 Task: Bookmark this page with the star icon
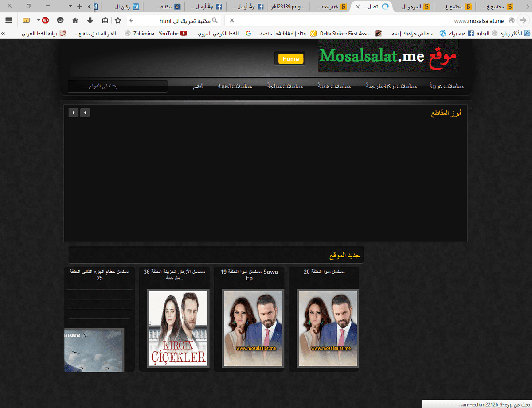coord(118,20)
